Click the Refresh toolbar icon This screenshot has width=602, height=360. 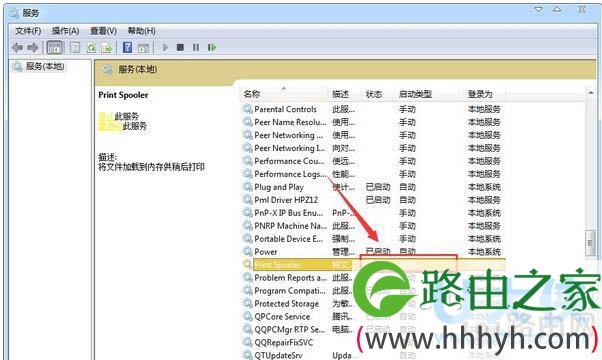coord(91,48)
